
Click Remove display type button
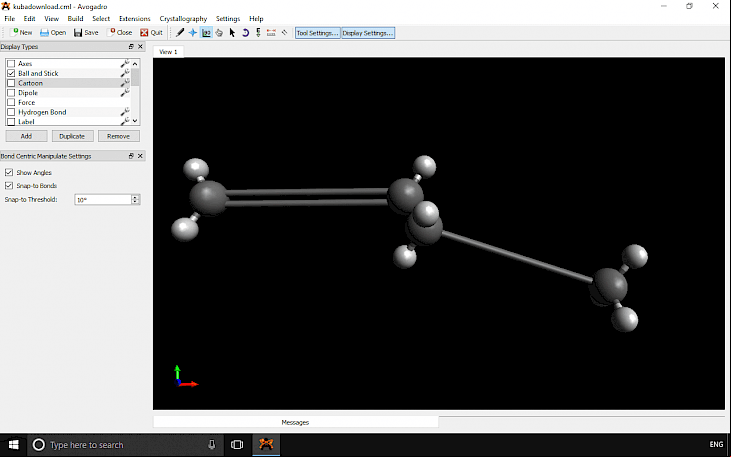point(118,136)
